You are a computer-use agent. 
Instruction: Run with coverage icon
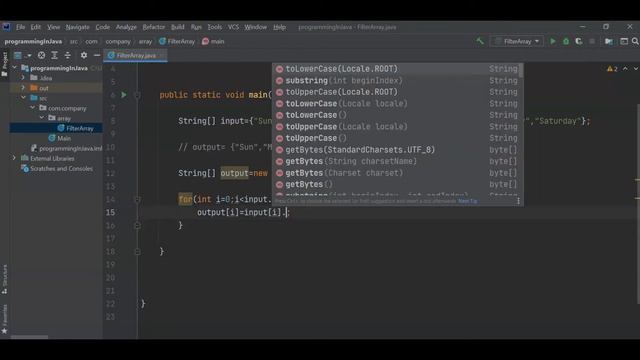(x=579, y=41)
